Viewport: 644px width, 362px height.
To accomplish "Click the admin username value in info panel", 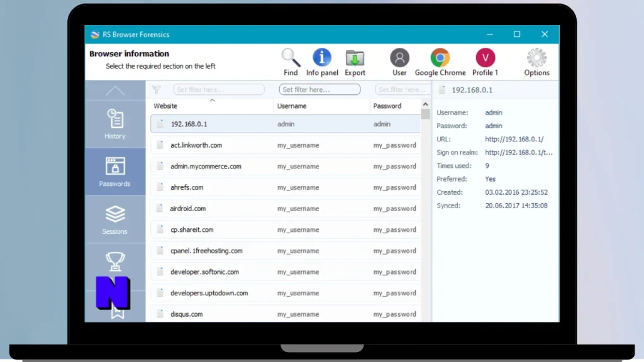I will tap(494, 112).
